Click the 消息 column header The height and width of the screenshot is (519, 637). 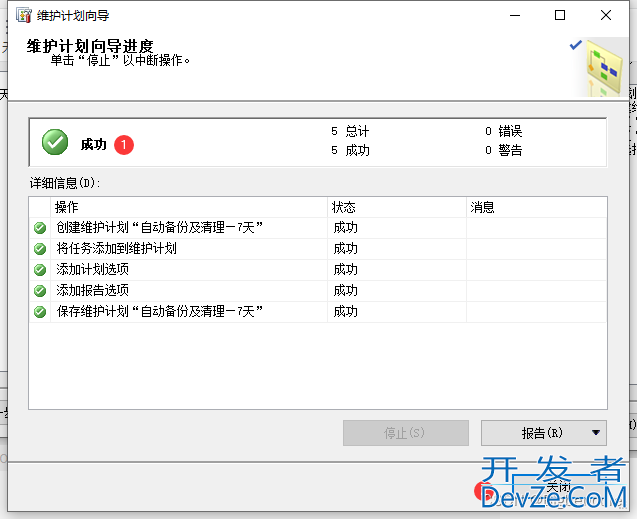tap(537, 207)
